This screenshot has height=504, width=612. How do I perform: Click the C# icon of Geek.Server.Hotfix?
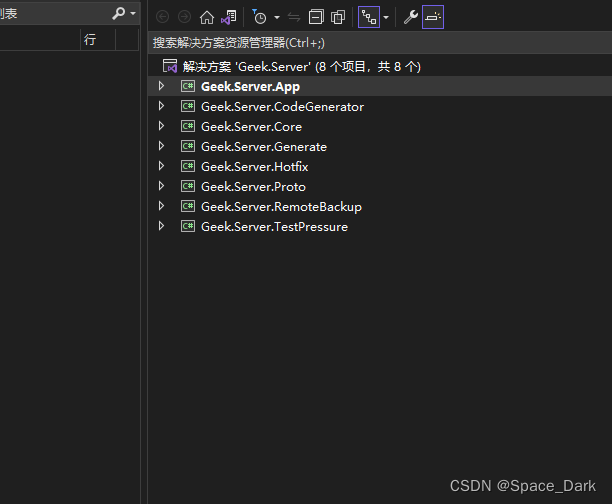(188, 166)
